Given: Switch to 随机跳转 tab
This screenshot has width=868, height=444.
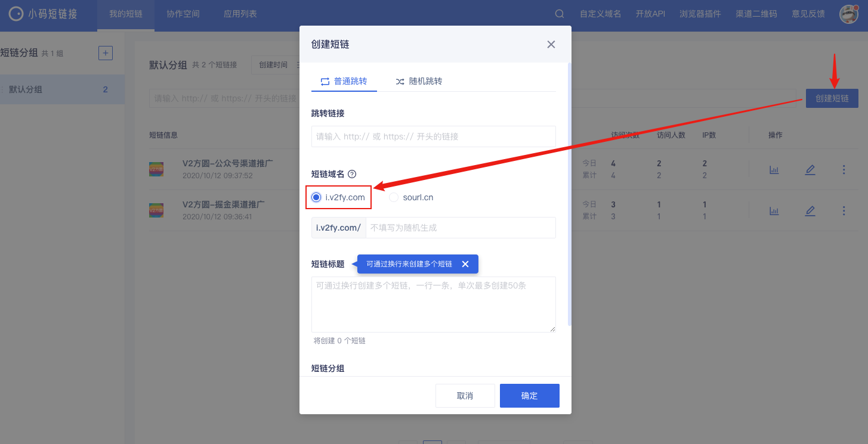Looking at the screenshot, I should (x=419, y=81).
